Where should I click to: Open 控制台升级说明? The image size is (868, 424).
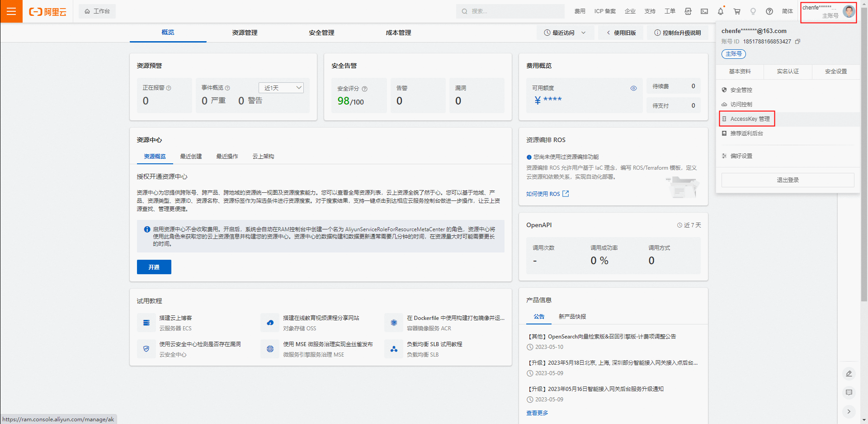[677, 33]
